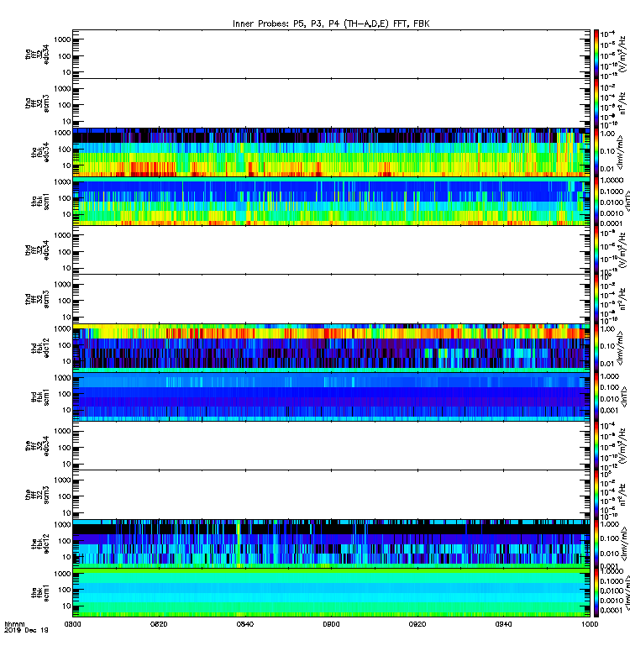Click the the fbk edc12 spectrogram panel

[x=331, y=543]
